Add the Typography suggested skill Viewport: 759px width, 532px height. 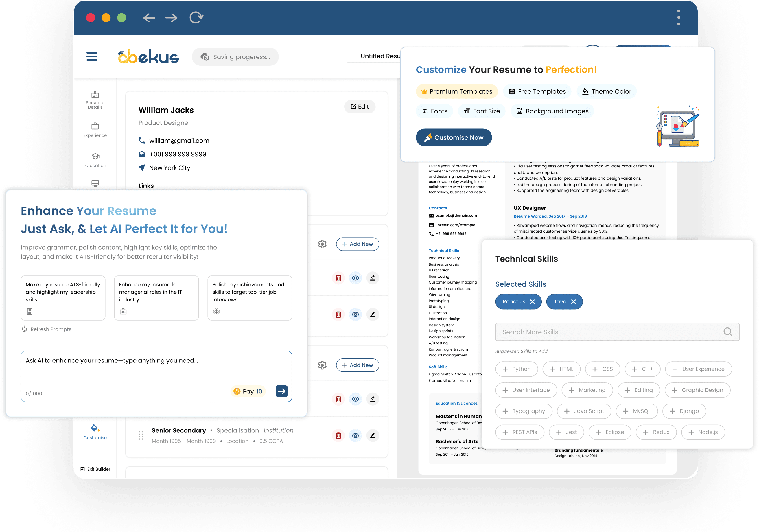click(x=524, y=411)
